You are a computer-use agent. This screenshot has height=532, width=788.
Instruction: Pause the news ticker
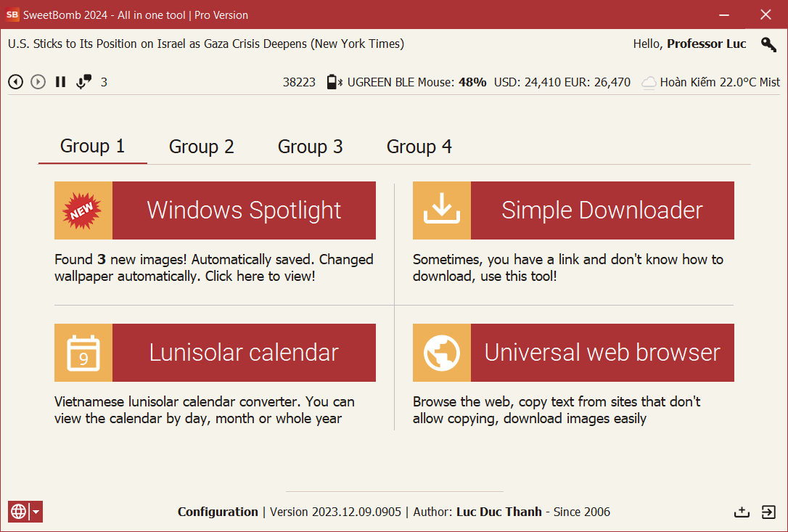click(x=61, y=82)
